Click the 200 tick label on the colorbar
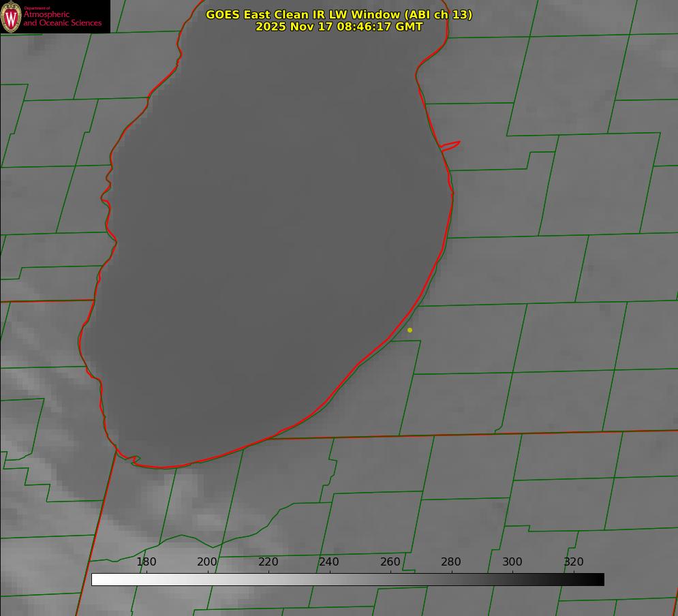 [x=207, y=561]
